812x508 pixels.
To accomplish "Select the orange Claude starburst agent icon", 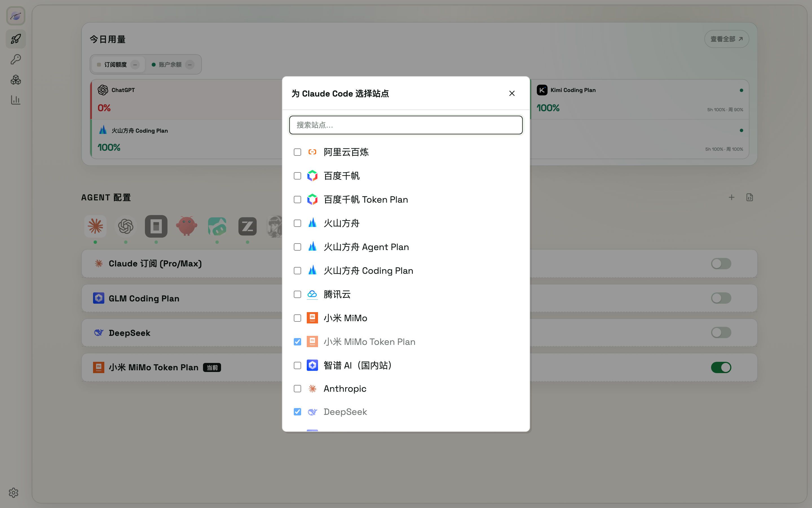I will 95,226.
